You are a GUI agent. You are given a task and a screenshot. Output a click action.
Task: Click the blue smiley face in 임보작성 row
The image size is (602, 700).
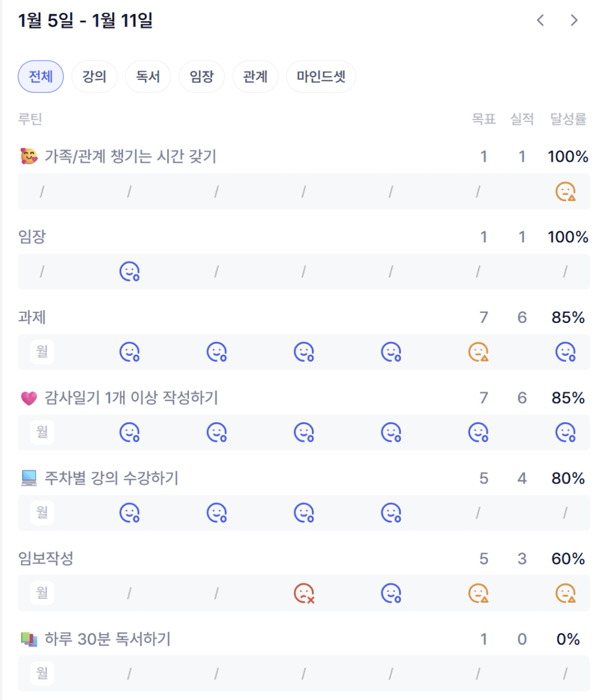tap(391, 593)
